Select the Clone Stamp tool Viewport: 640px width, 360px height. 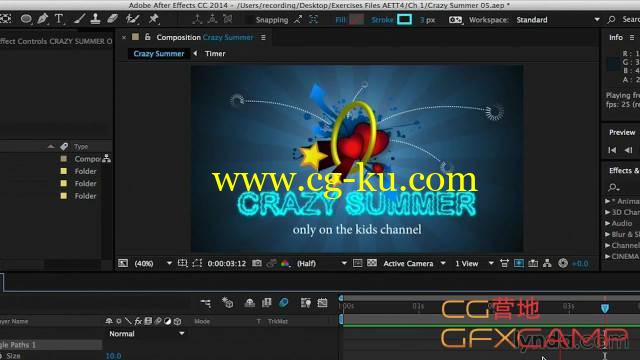click(x=96, y=19)
